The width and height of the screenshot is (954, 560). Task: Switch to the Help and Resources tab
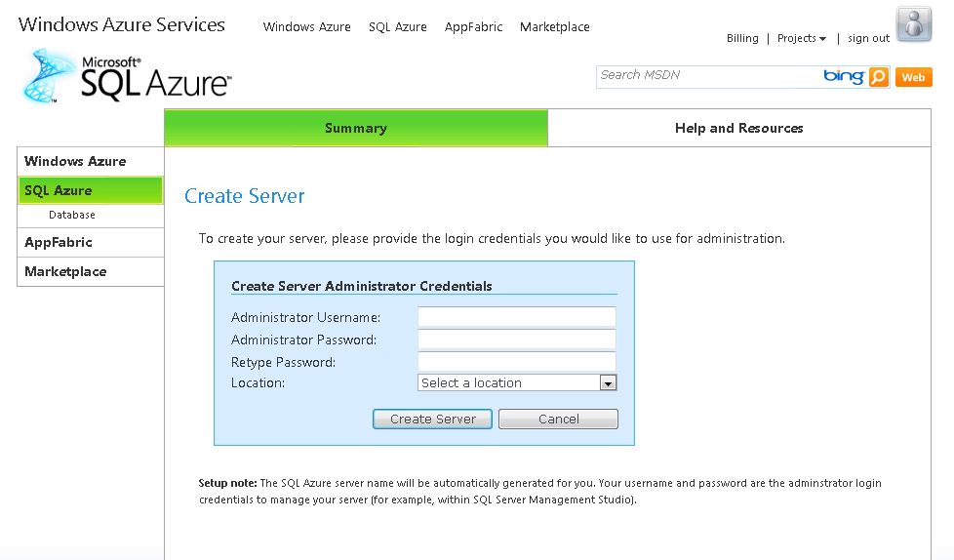[739, 128]
